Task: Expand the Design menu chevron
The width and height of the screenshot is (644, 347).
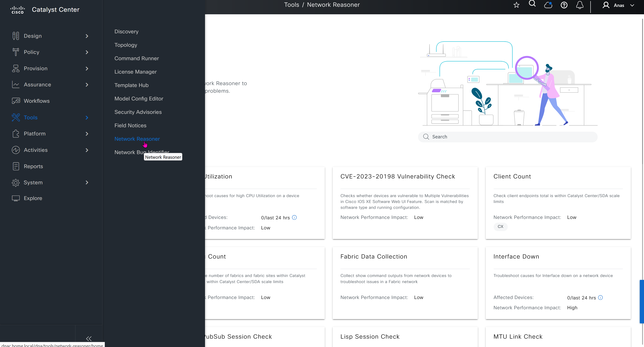Action: pyautogui.click(x=87, y=36)
